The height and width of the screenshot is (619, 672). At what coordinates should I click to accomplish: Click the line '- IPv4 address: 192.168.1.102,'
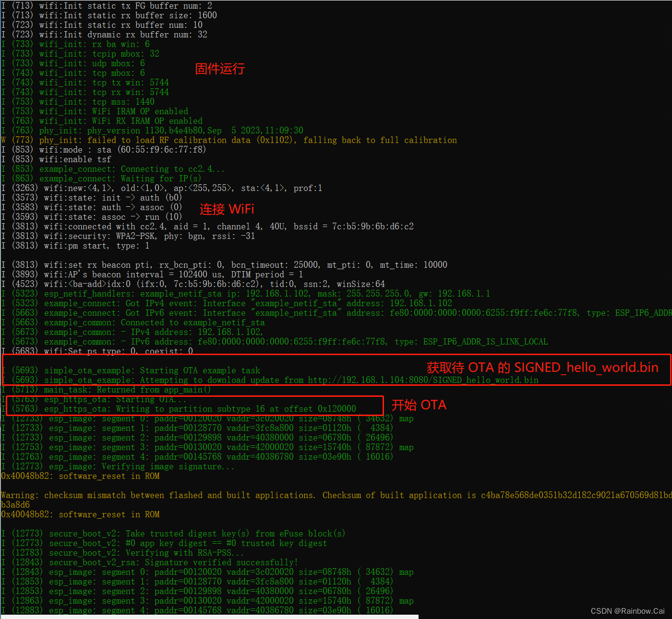[132, 332]
